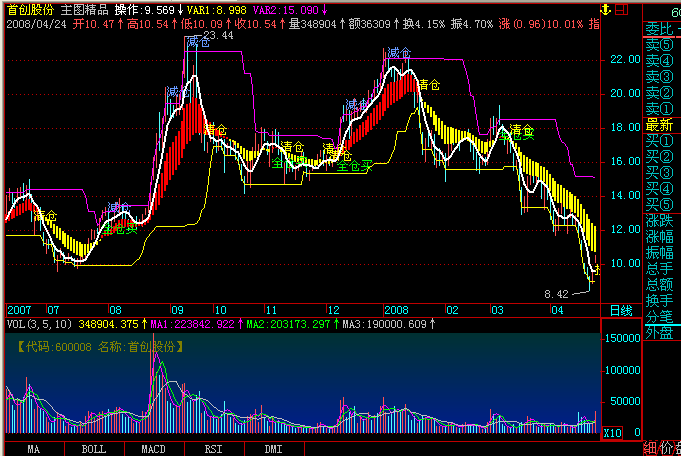Click the 2008/04/24 date text
Image resolution: width=681 pixels, height=456 pixels.
click(36, 24)
